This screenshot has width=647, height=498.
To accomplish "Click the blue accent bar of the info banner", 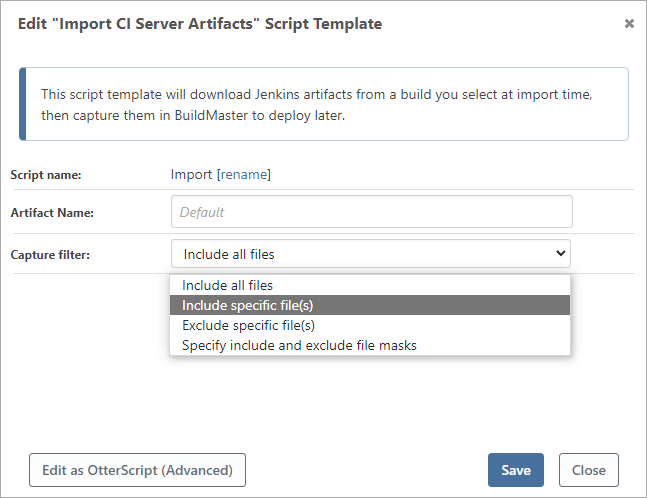I will (22, 103).
